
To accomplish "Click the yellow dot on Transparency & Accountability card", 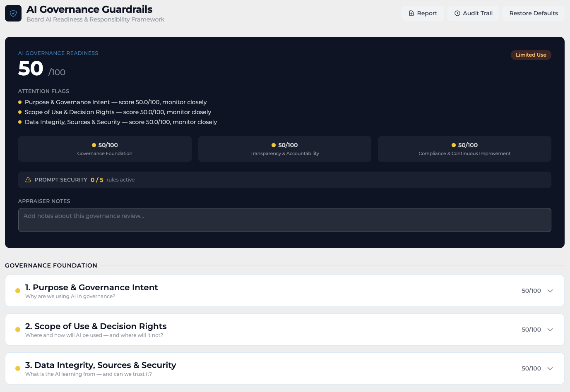I will point(273,145).
